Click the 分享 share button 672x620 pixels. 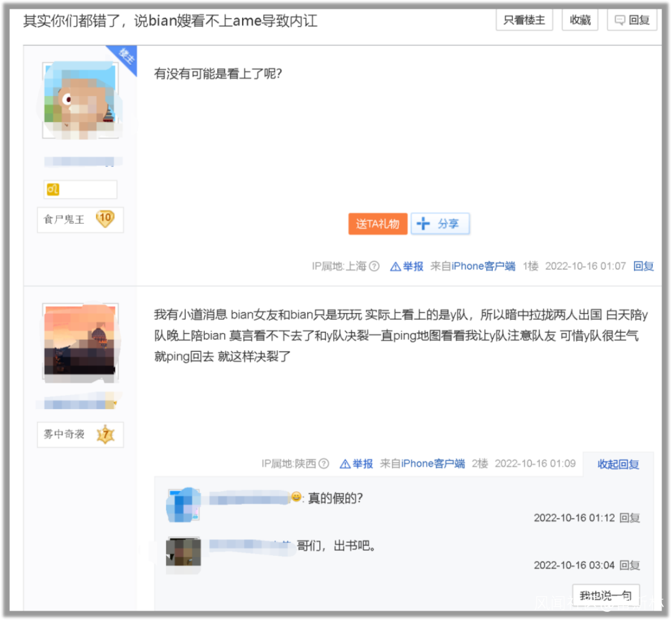pyautogui.click(x=440, y=224)
